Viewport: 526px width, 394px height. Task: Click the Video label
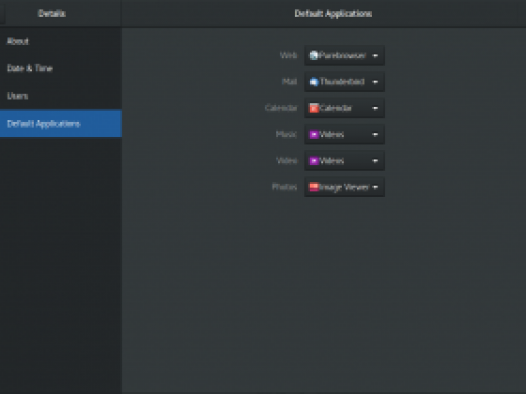287,161
